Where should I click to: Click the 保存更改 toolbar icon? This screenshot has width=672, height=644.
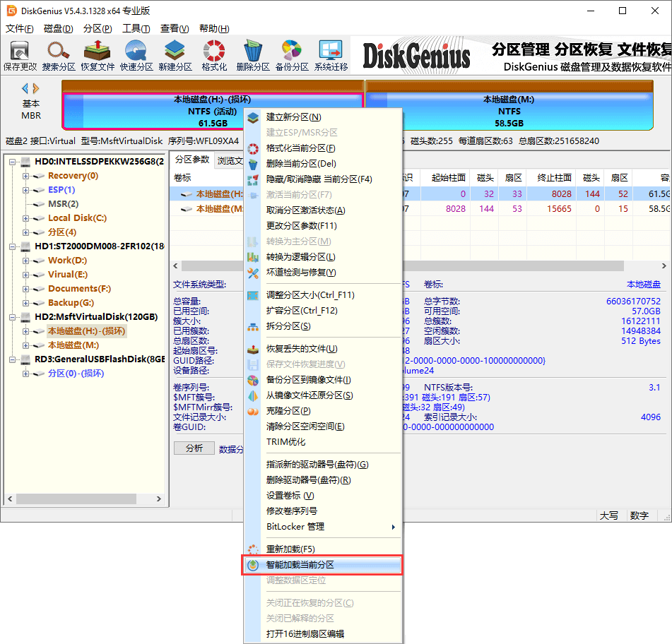click(20, 55)
